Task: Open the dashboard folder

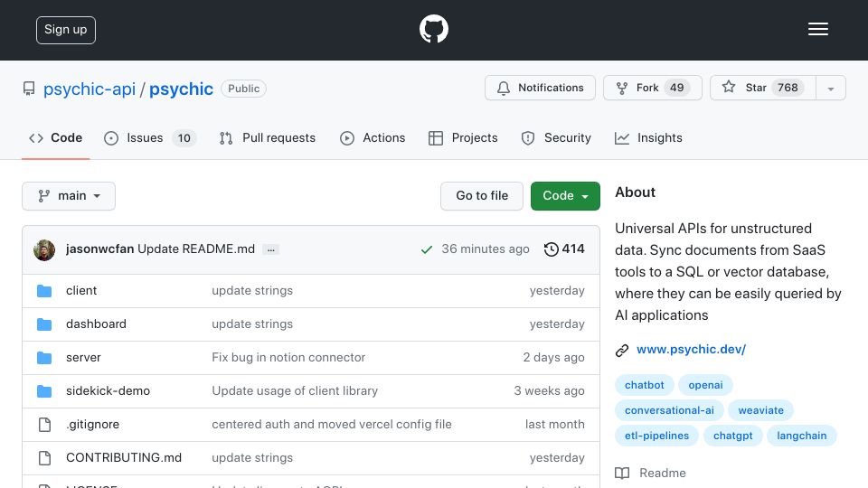Action: point(96,324)
